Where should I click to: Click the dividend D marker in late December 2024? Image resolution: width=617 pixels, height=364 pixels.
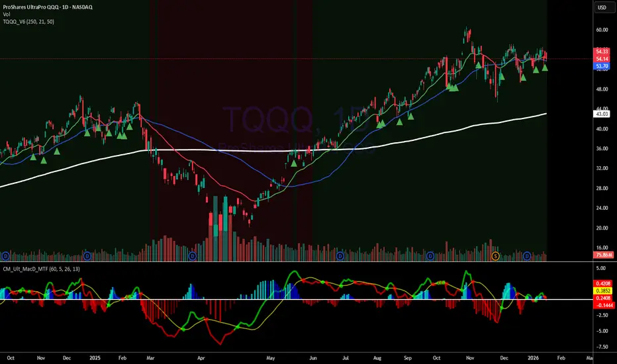point(87,256)
